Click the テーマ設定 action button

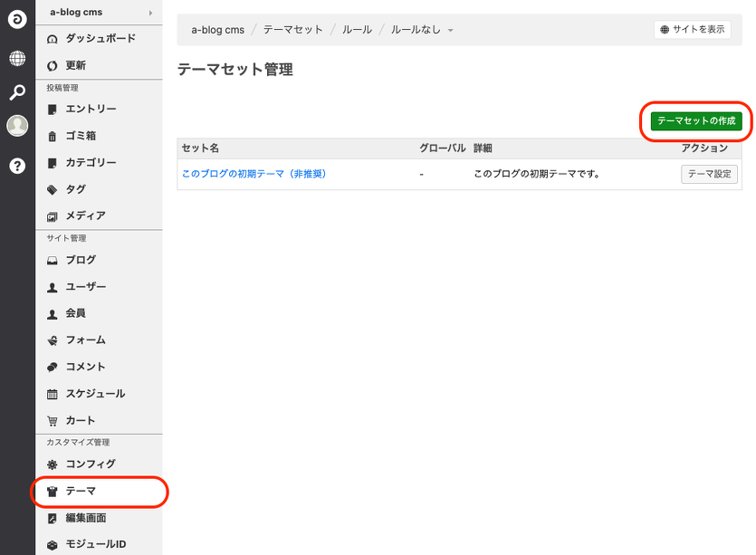(709, 175)
